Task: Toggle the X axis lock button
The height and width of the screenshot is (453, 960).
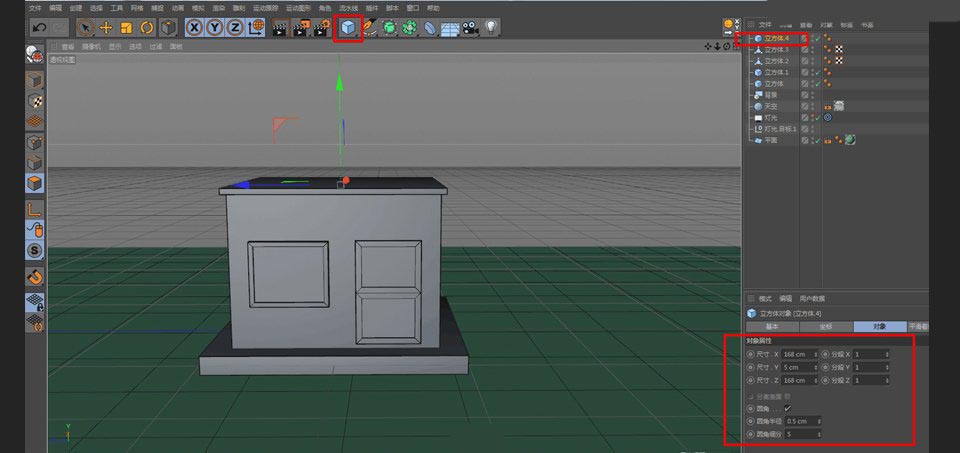Action: (194, 28)
